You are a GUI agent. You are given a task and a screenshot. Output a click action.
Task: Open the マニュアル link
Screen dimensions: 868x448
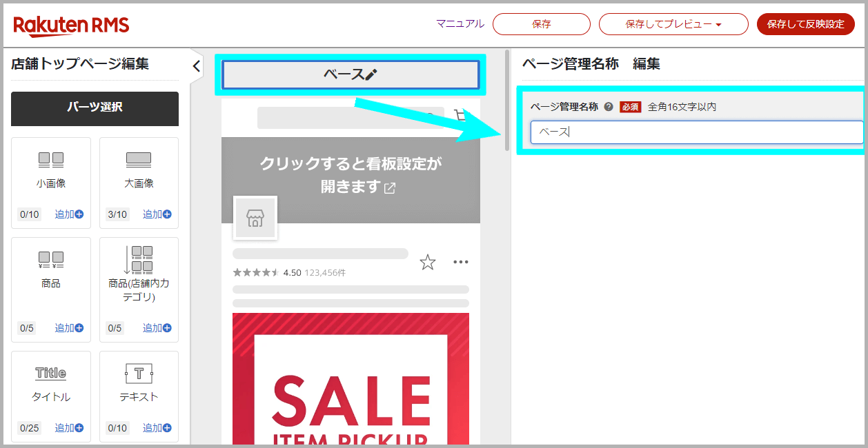point(460,23)
